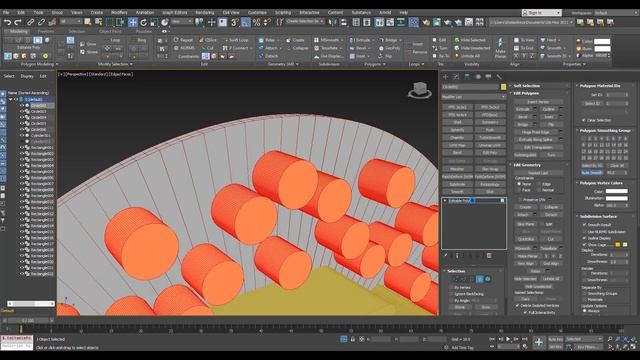Switch to the Object Paint ribbon tab
This screenshot has height=360, width=640.
click(110, 31)
